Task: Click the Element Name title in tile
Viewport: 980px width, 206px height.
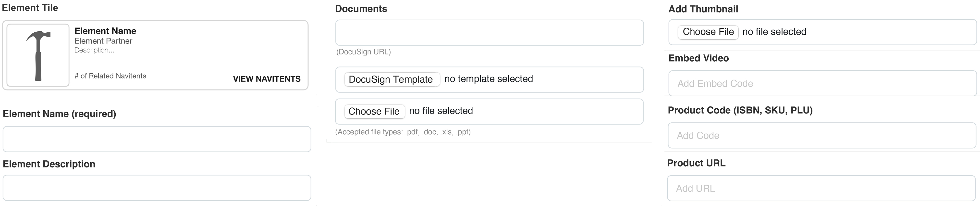Action: pos(105,31)
